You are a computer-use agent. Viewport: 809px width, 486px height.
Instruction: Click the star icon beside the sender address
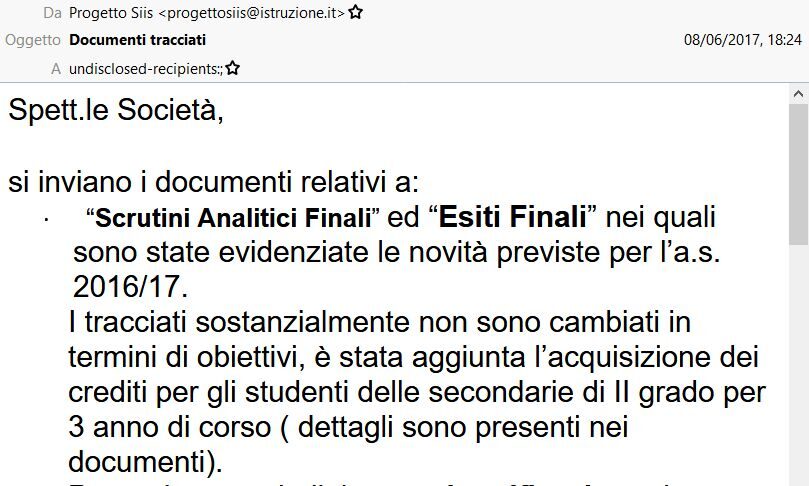click(355, 12)
